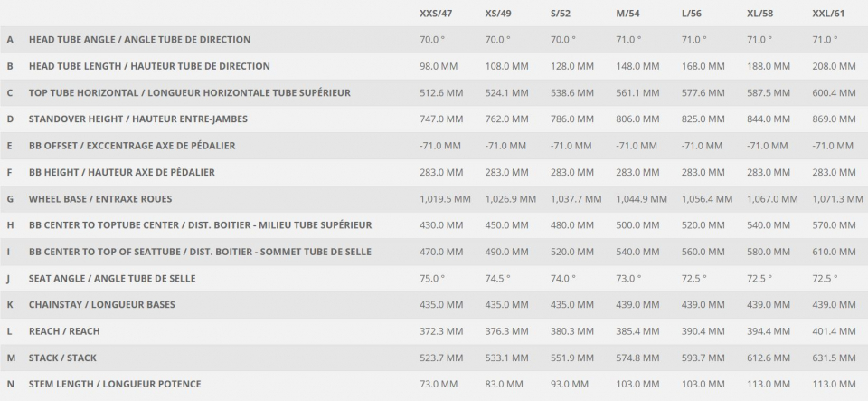Click the Stem Length row label

[115, 384]
